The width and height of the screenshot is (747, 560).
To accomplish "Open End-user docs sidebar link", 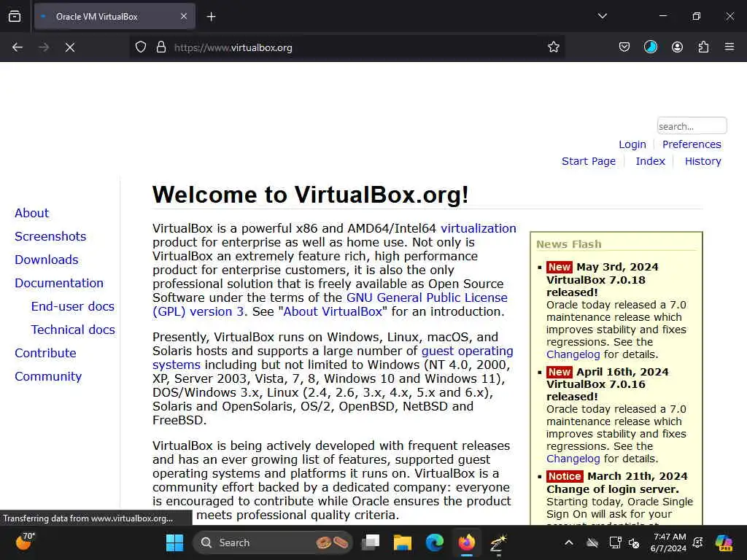I will (73, 306).
